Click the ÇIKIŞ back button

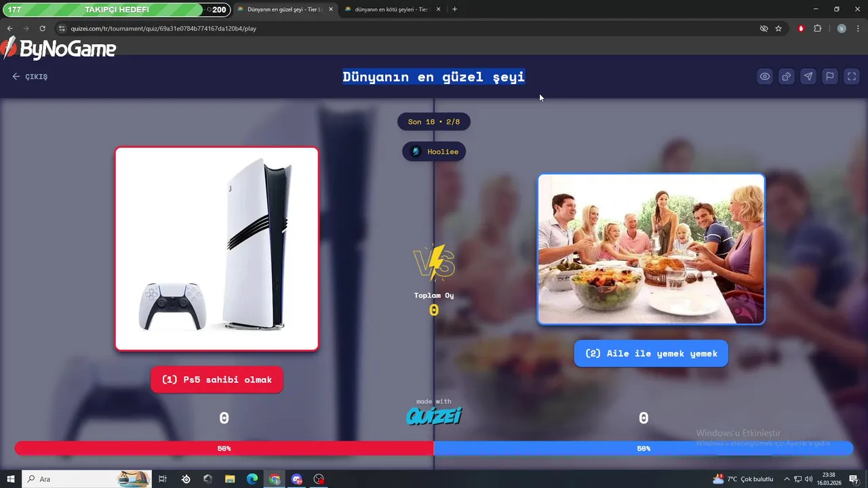click(x=30, y=77)
